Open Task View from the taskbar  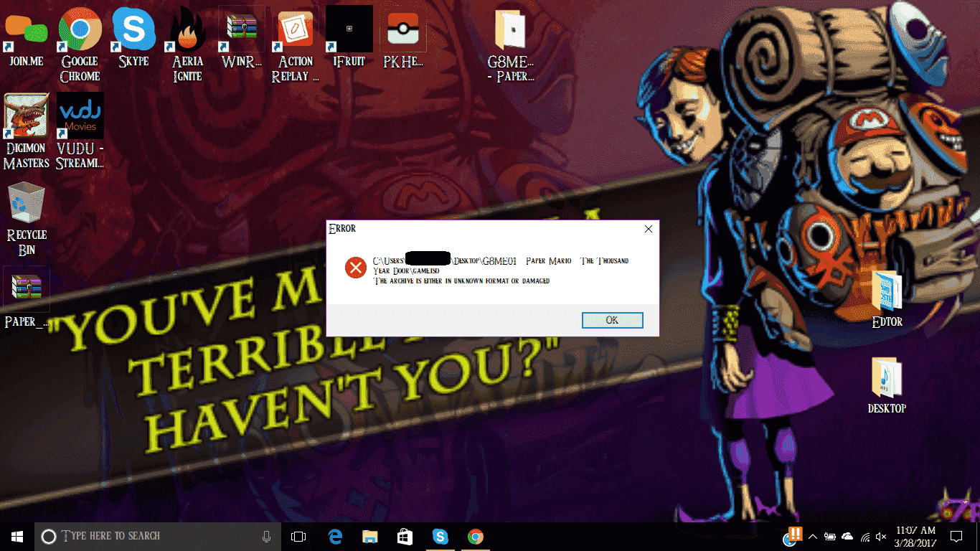(x=298, y=536)
